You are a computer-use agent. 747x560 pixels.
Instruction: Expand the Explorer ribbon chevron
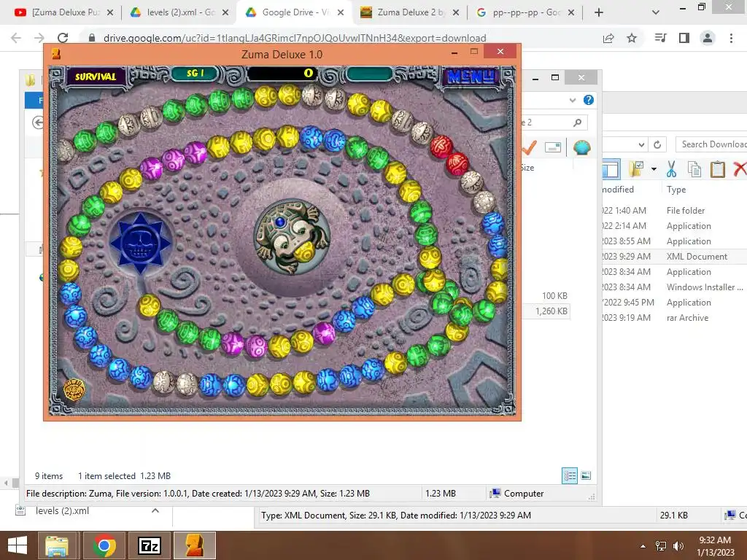[573, 100]
